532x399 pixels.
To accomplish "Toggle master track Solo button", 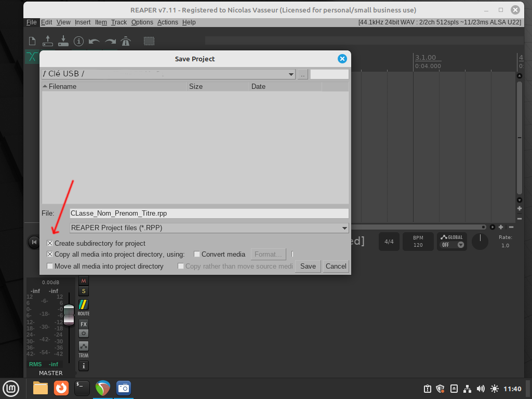I will click(84, 291).
